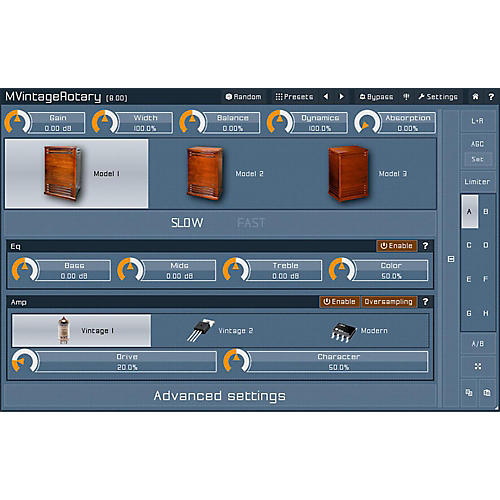Click the Bypass button
The width and height of the screenshot is (500, 500).
point(376,97)
